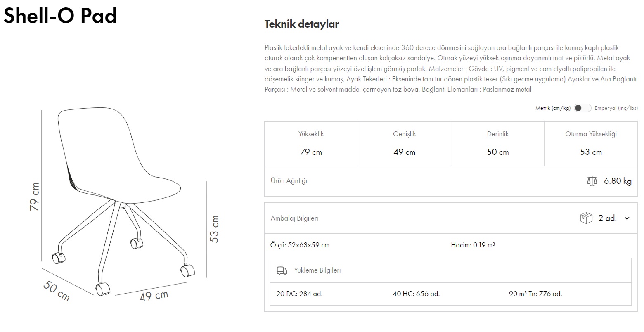Click the packaging box icon
The image size is (644, 332).
coord(586,218)
